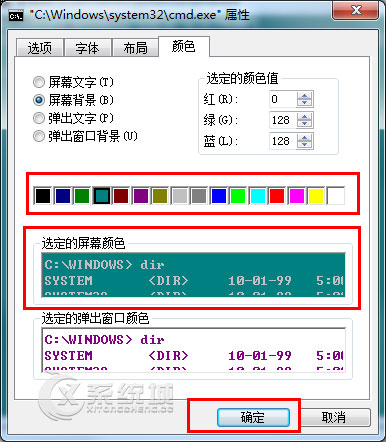Increase the 蓝(L) value with up arrow
Image resolution: width=386 pixels, height=442 pixels.
point(305,138)
